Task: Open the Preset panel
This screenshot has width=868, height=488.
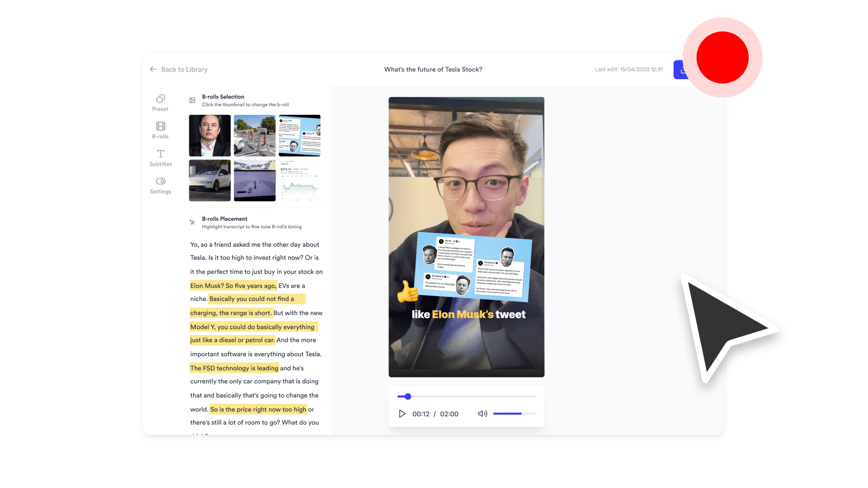Action: 160,102
